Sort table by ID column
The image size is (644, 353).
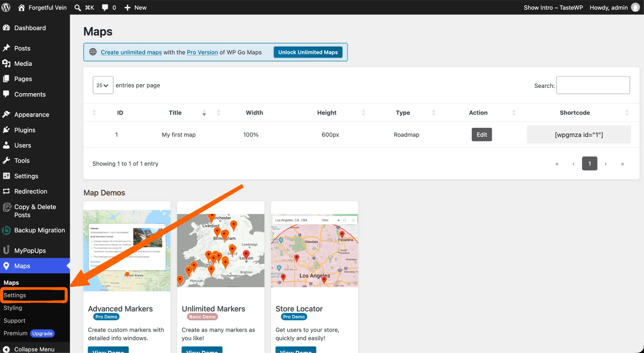[x=120, y=112]
